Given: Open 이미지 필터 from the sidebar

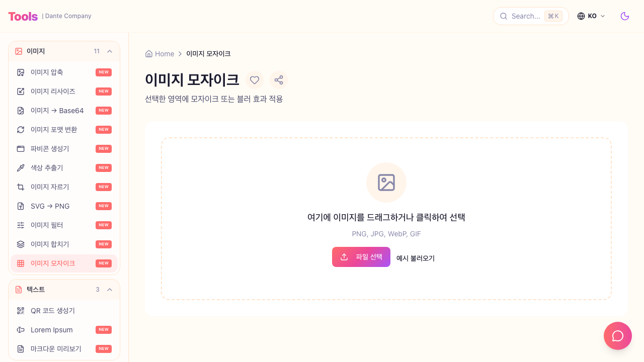Looking at the screenshot, I should (47, 225).
